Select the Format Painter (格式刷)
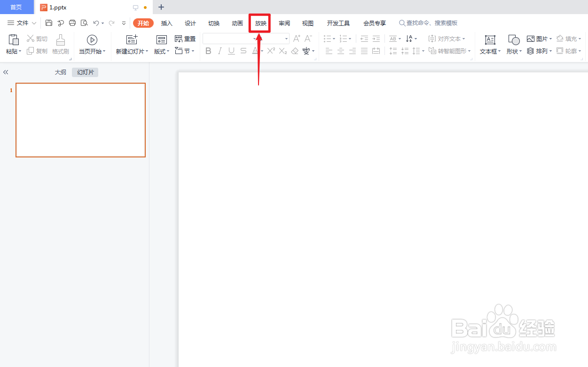The width and height of the screenshot is (588, 367). [x=61, y=44]
